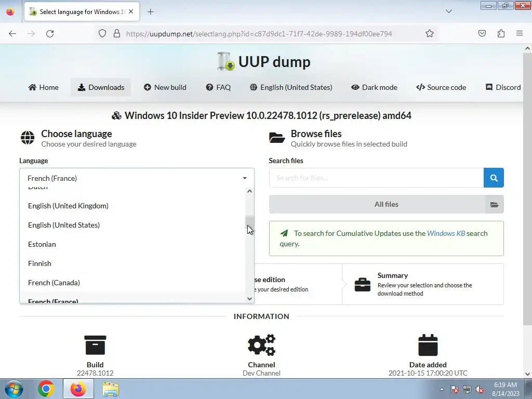Viewport: 532px width, 399px height.
Task: Open the Pocket save icon
Action: click(x=482, y=33)
